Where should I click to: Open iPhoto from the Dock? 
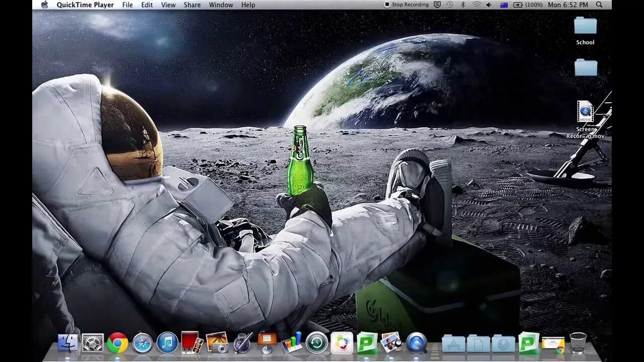coord(217,342)
